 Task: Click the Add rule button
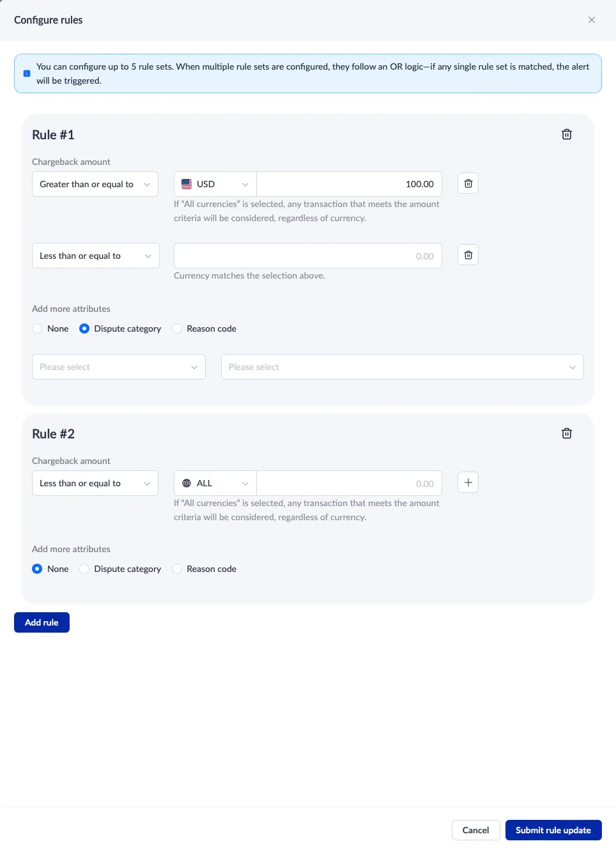(42, 622)
